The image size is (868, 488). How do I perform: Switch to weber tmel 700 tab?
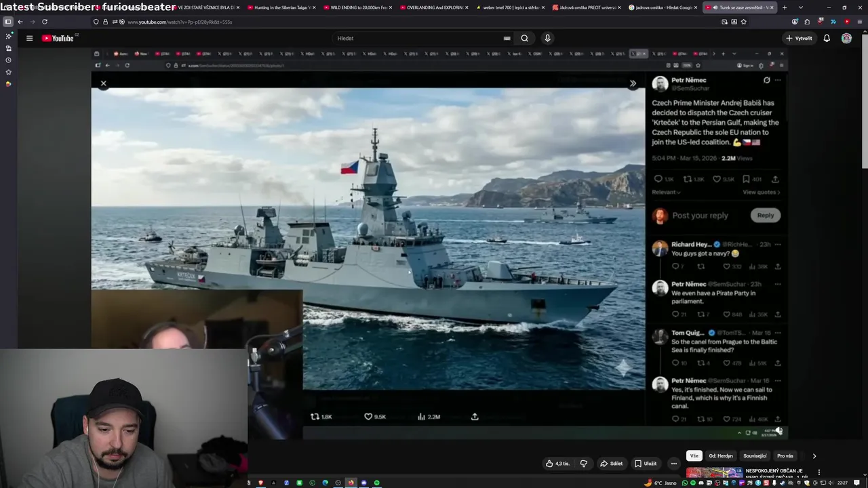(x=509, y=7)
